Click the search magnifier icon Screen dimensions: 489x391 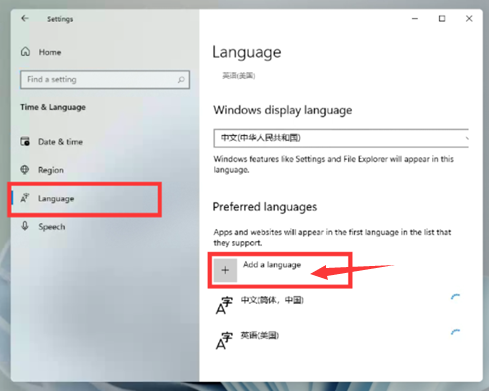tap(181, 79)
